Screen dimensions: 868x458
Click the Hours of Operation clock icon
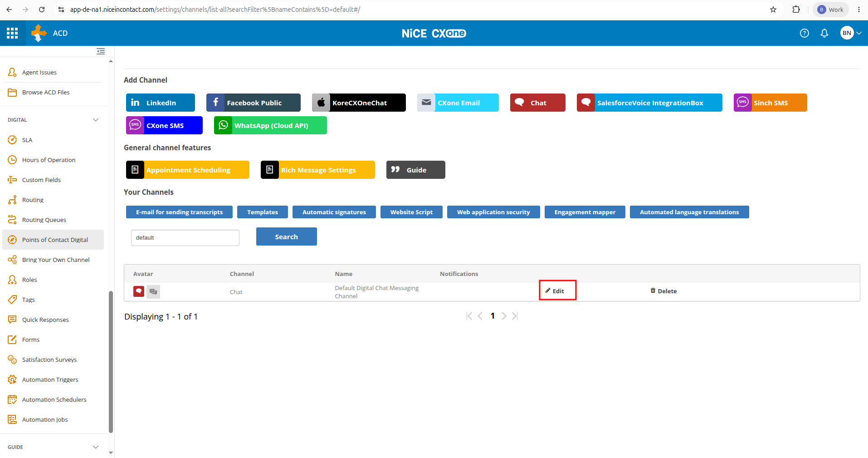coord(12,160)
